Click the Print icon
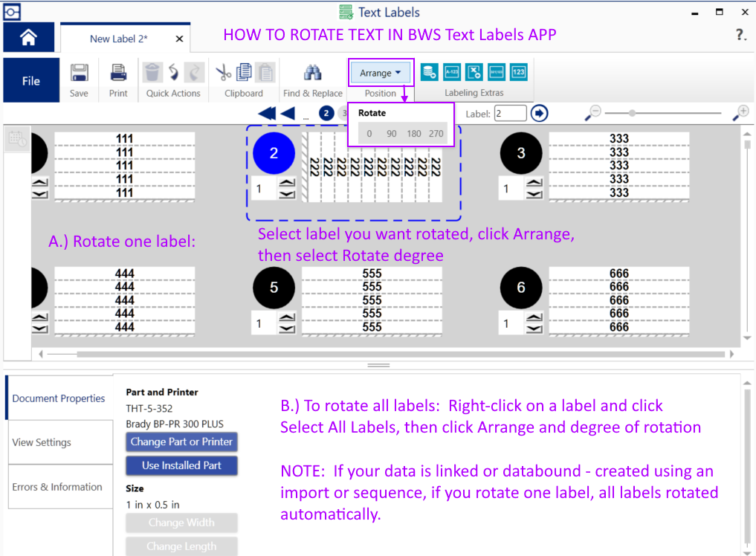Image resolution: width=756 pixels, height=556 pixels. (x=118, y=72)
